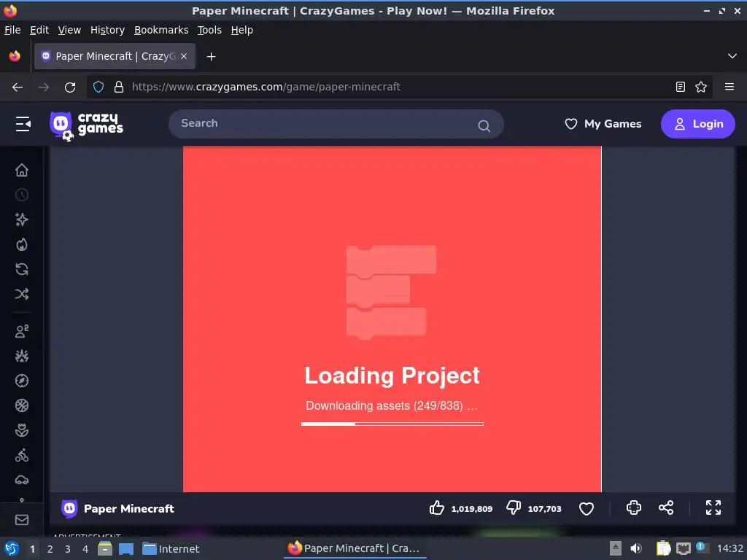The width and height of the screenshot is (747, 560).
Task: Open the Trending flame icon
Action: tap(22, 245)
